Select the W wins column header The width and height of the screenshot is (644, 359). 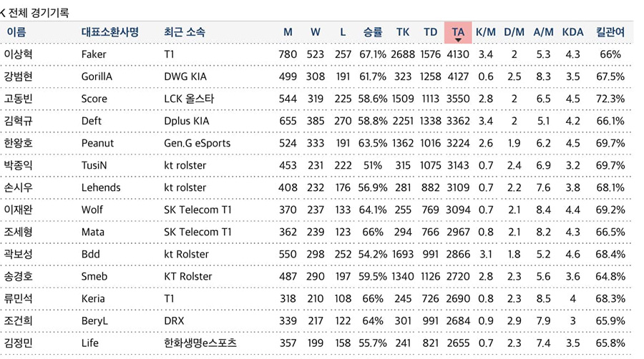[315, 32]
